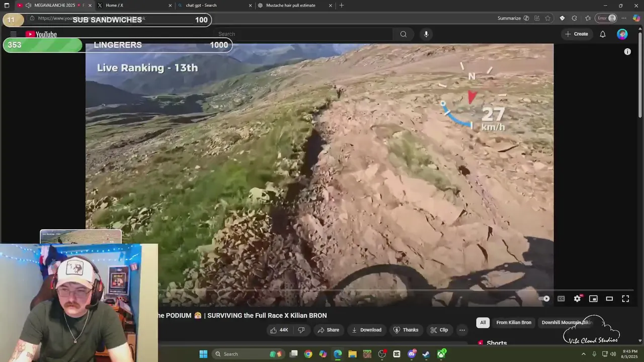Open the taskbar volume control
The width and height of the screenshot is (644, 362).
tap(613, 354)
